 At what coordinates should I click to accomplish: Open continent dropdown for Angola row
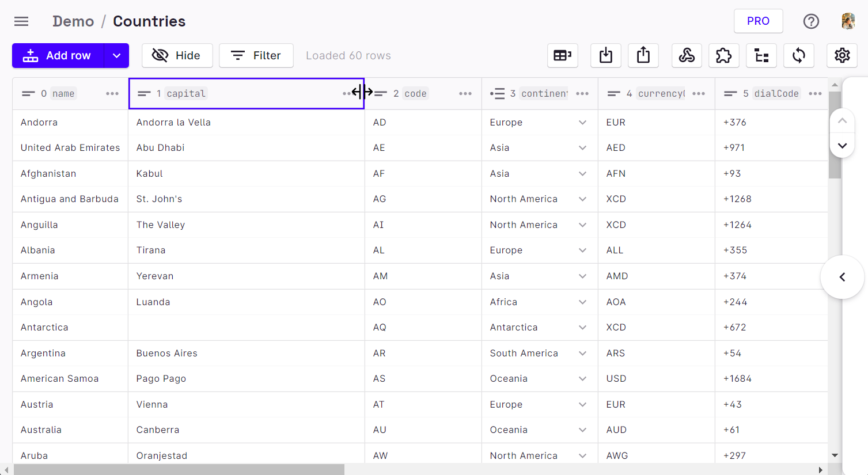(582, 302)
